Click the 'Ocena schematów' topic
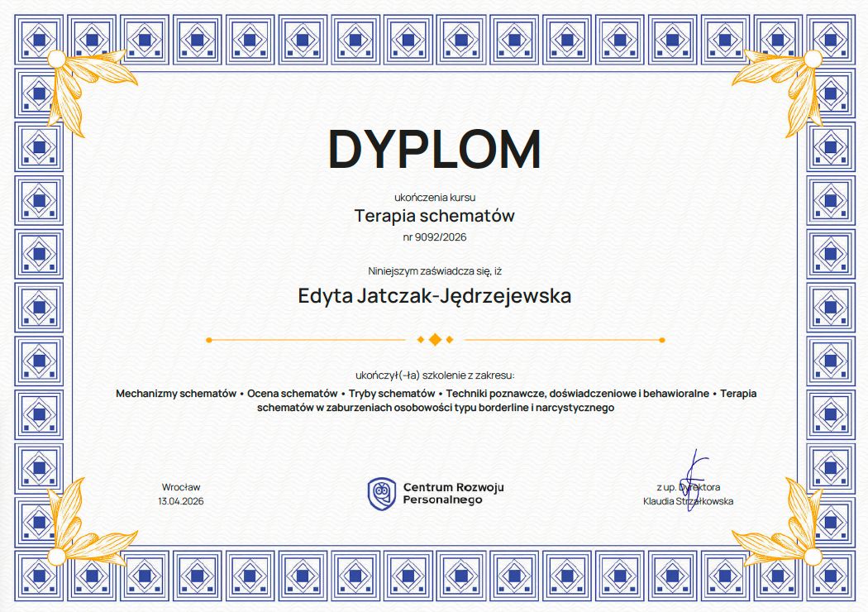 coord(293,393)
